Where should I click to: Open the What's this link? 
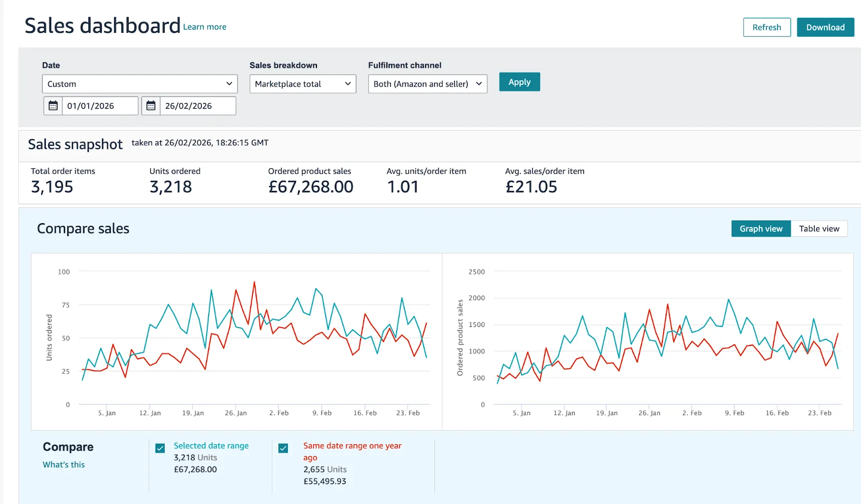click(x=63, y=465)
